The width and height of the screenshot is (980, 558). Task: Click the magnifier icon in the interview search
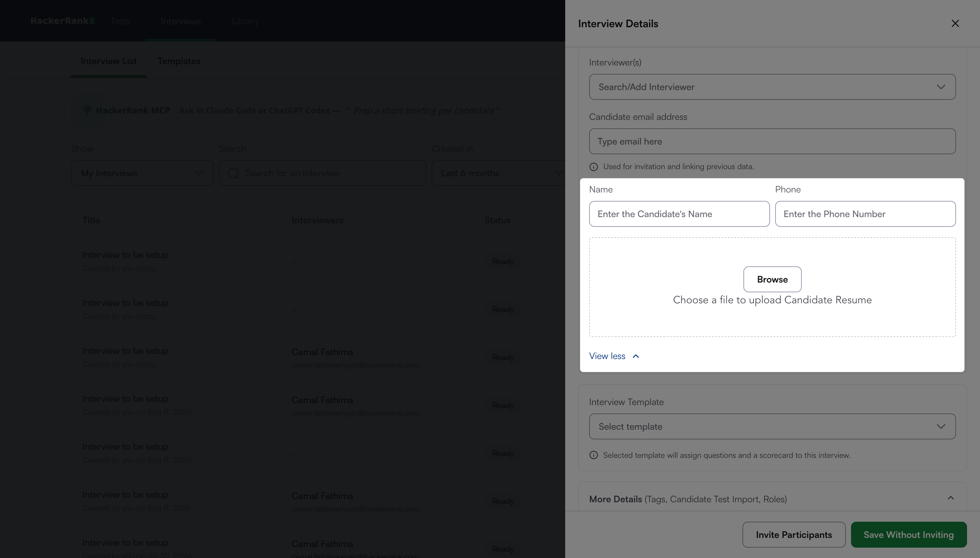tap(233, 173)
